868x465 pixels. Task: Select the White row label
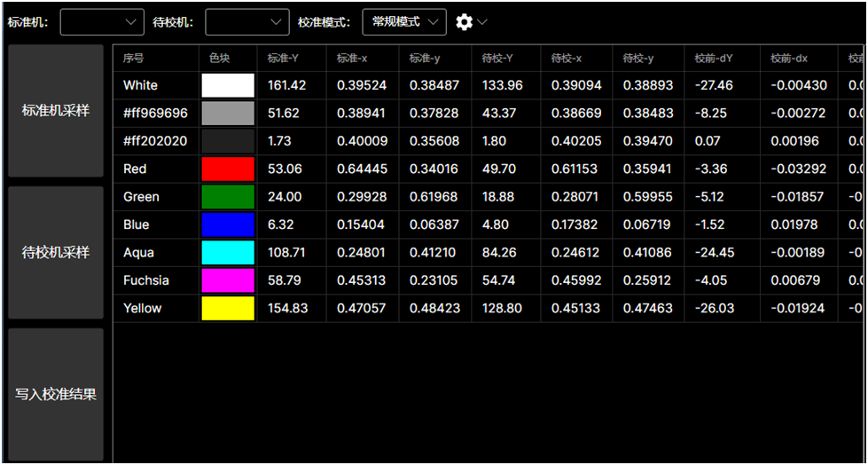click(140, 85)
